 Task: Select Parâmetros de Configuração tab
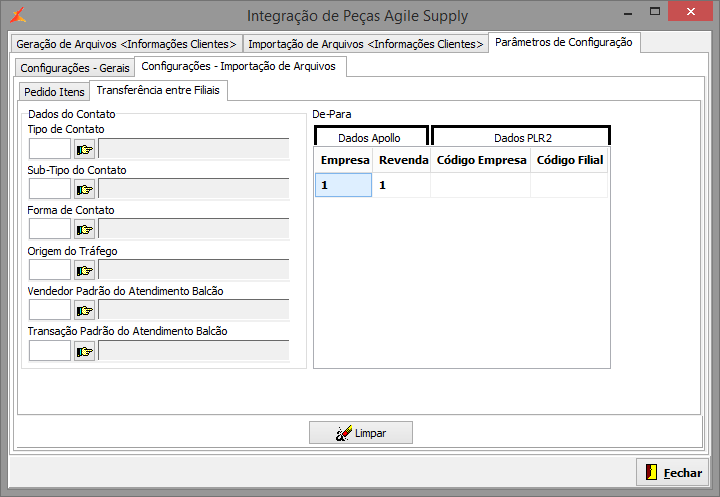point(564,42)
